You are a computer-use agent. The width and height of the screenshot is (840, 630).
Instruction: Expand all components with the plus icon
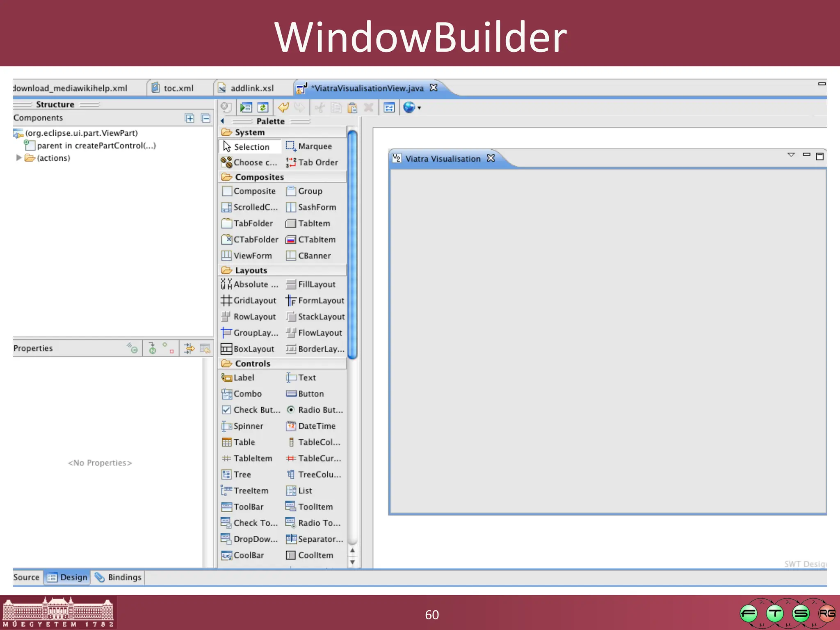190,118
